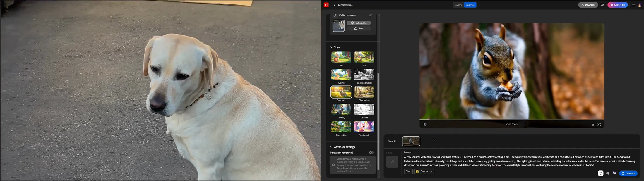Click the Download button in header
644x181 pixels.
point(588,5)
